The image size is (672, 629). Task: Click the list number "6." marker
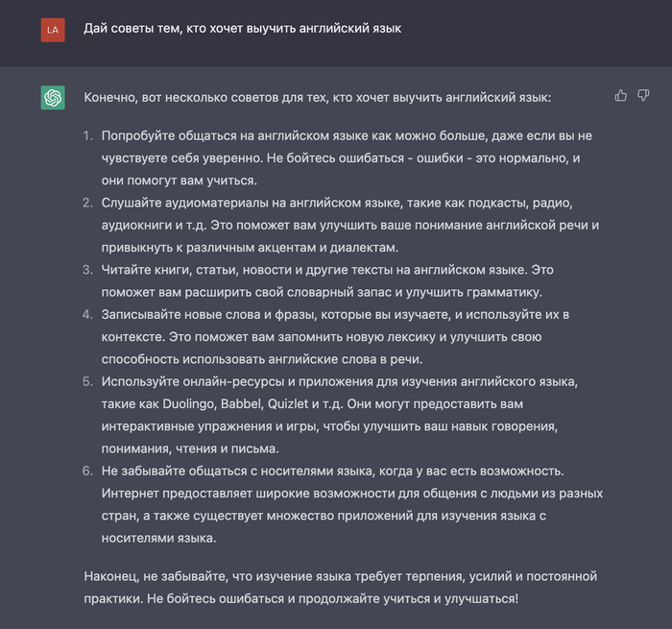point(87,472)
